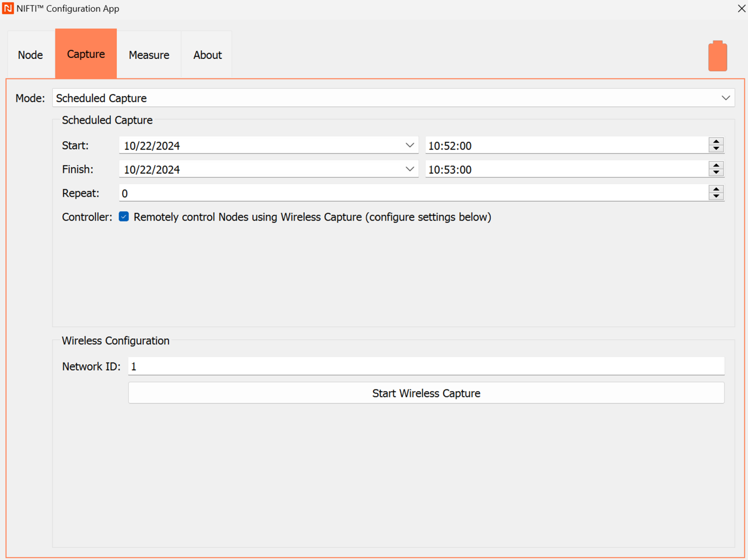Click the Start time field 10:52:00
This screenshot has width=748, height=560.
(567, 145)
